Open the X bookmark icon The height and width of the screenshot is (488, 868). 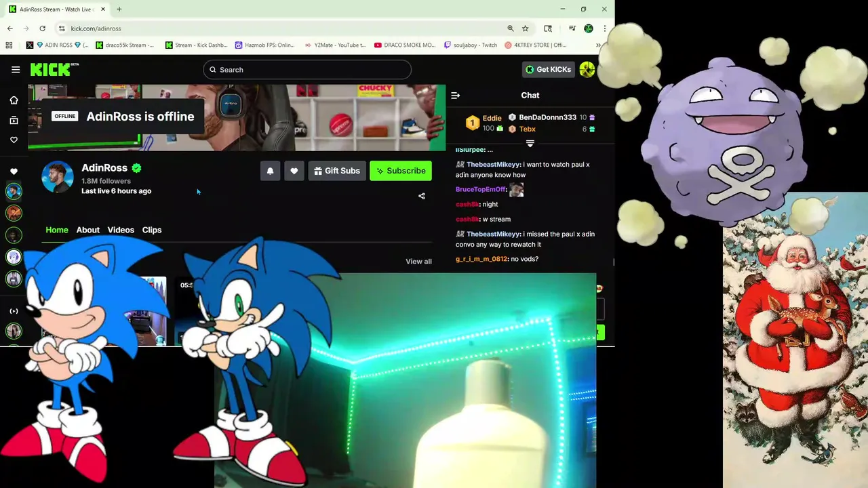click(29, 45)
